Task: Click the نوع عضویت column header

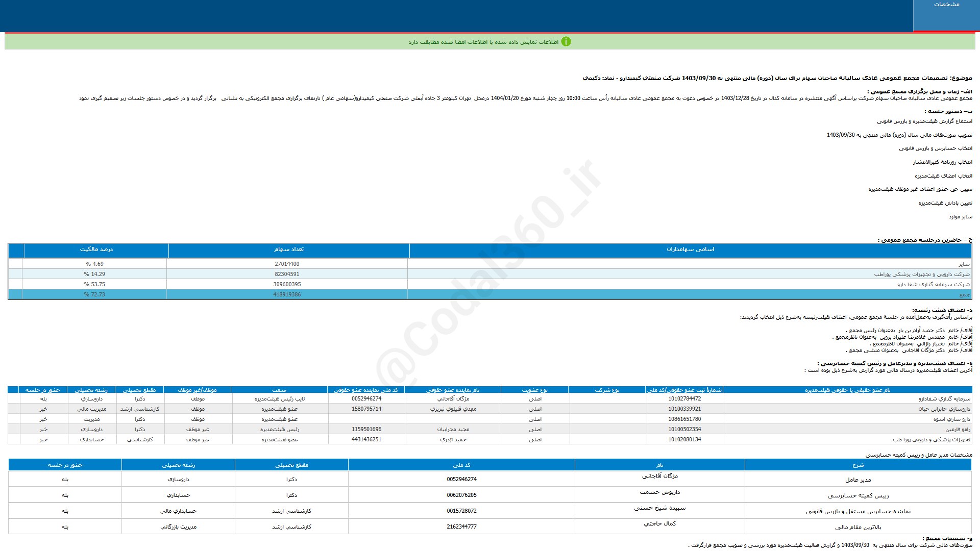Action: (534, 390)
